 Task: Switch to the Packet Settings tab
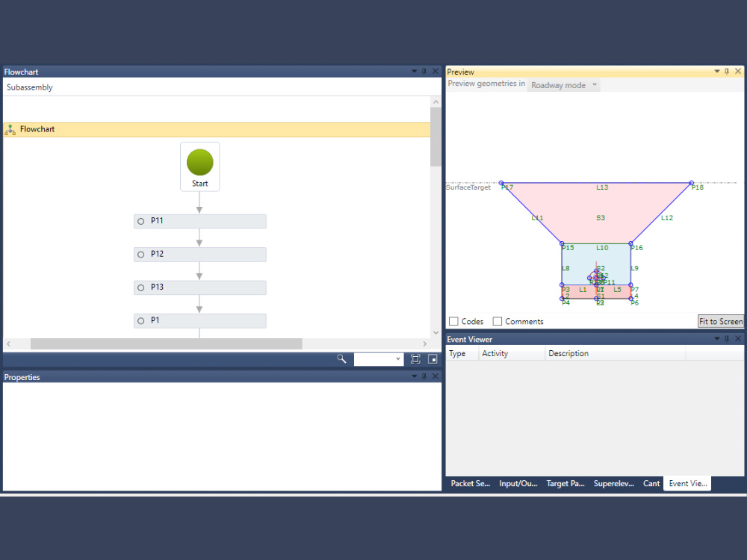(x=470, y=483)
